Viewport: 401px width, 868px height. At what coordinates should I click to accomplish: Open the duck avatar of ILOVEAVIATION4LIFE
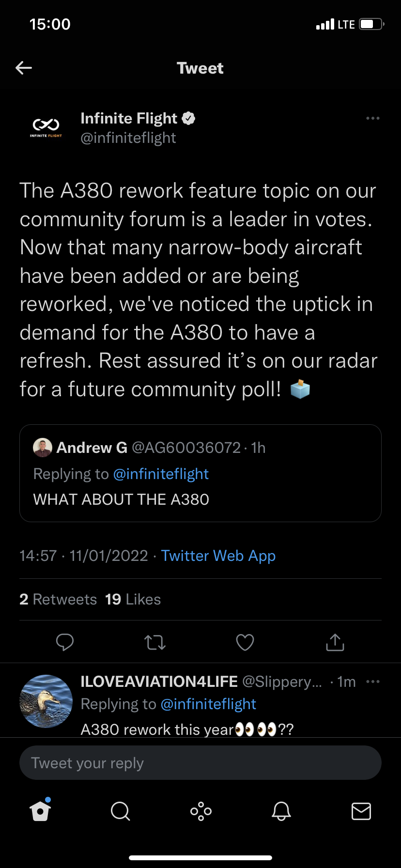[x=46, y=701]
